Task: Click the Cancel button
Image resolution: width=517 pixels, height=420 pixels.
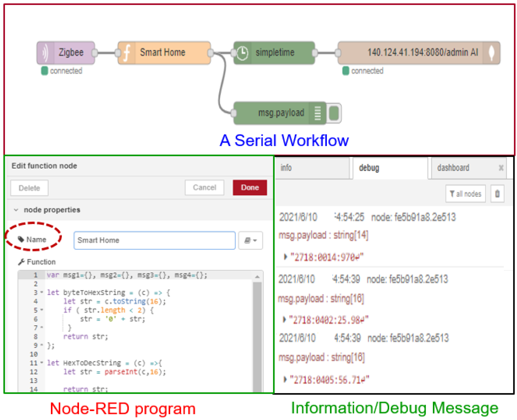Action: click(204, 188)
